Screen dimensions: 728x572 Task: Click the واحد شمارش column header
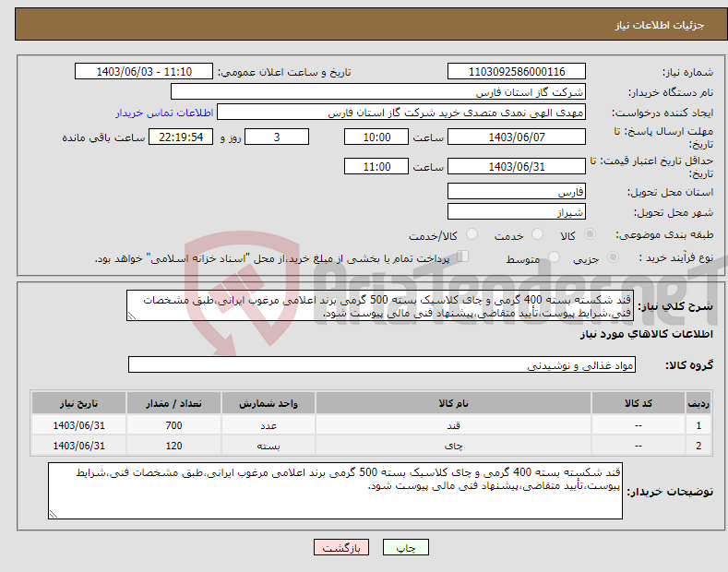(269, 403)
